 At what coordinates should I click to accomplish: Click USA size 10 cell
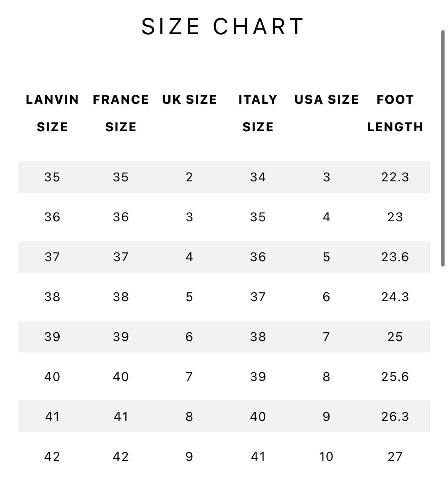point(326,457)
